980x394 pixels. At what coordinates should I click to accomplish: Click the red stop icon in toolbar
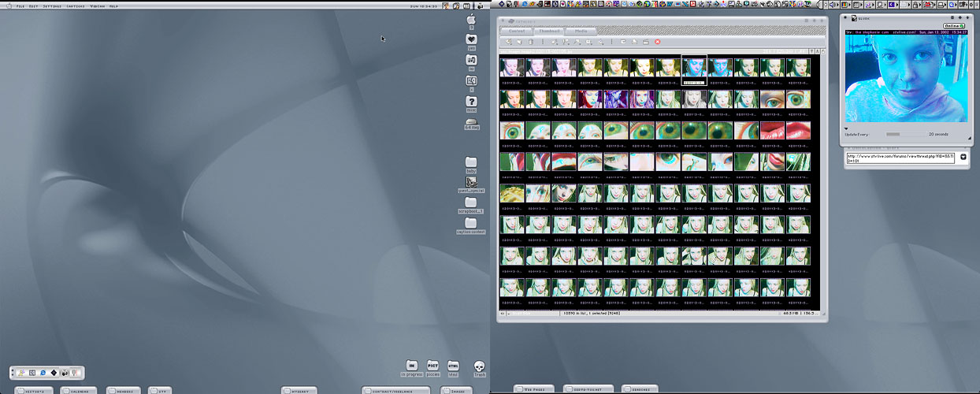click(x=657, y=42)
